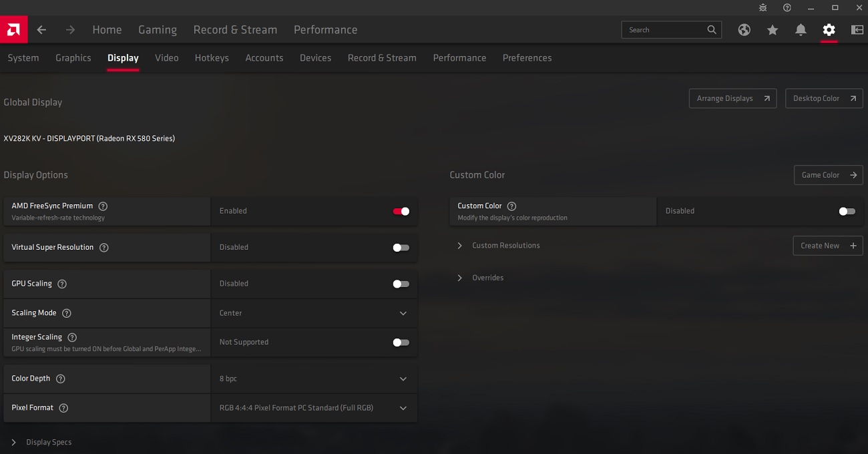Image resolution: width=868 pixels, height=454 pixels.
Task: Click the AMD logo icon
Action: [13, 29]
